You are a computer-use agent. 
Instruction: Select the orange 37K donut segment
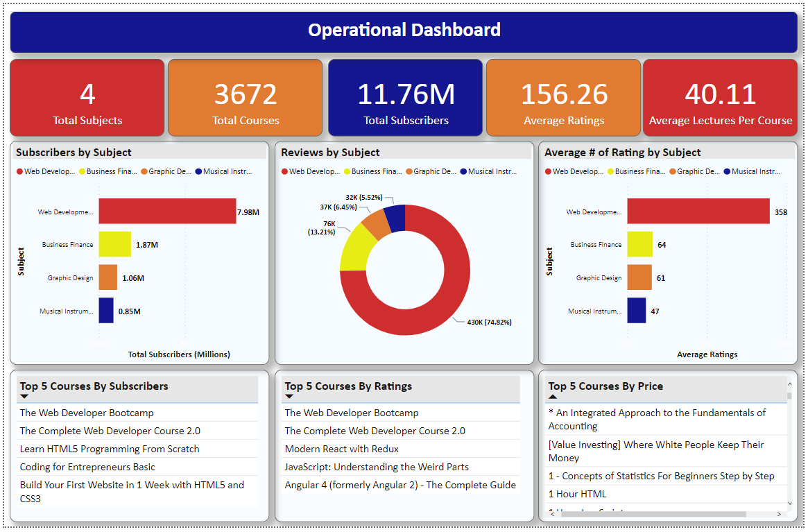376,224
